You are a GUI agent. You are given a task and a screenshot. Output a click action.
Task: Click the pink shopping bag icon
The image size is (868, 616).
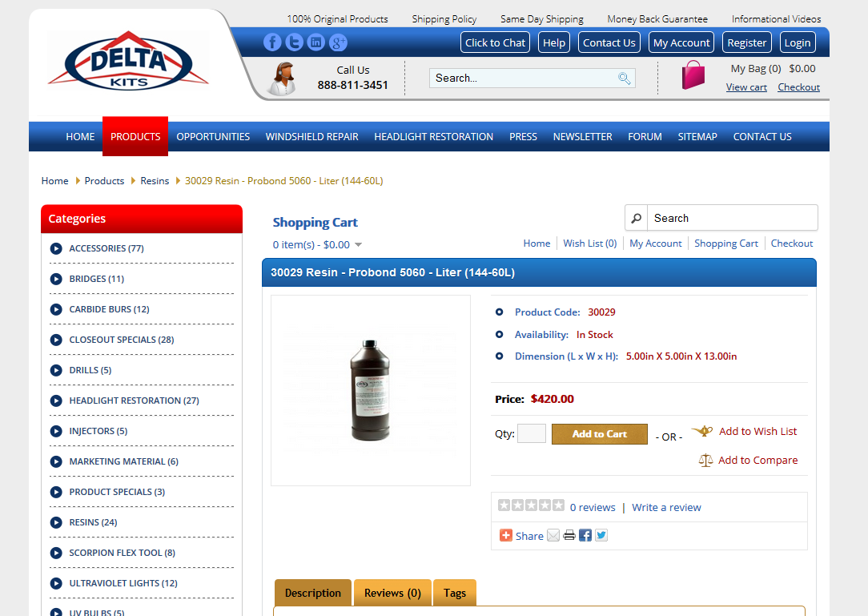[693, 74]
